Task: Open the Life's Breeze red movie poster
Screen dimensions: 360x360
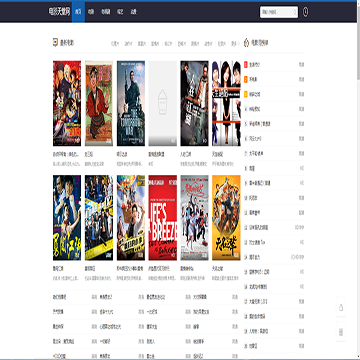Action: [x=163, y=218]
